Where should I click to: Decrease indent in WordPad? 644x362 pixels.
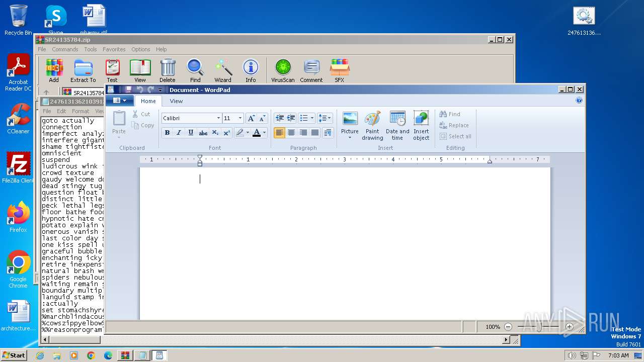[279, 118]
